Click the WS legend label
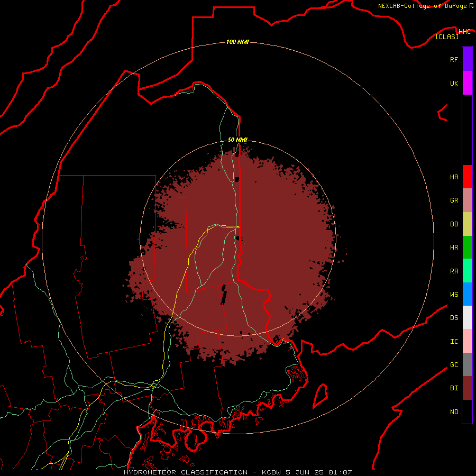Image resolution: width=476 pixels, height=476 pixels. pos(454,294)
